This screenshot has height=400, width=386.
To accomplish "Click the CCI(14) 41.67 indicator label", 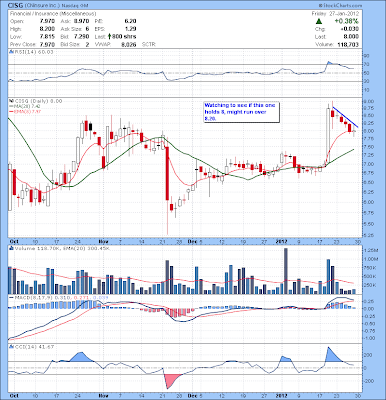I will (x=33, y=347).
